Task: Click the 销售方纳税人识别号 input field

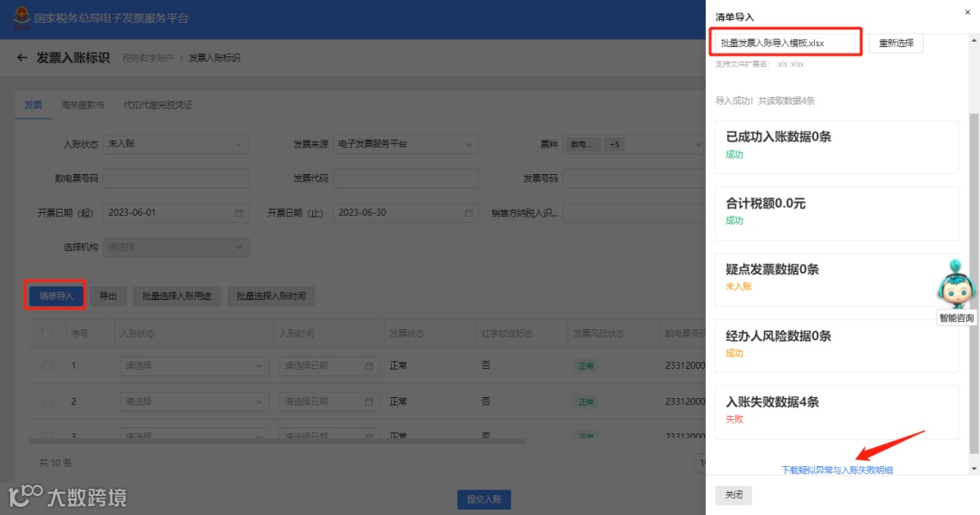Action: coord(633,213)
